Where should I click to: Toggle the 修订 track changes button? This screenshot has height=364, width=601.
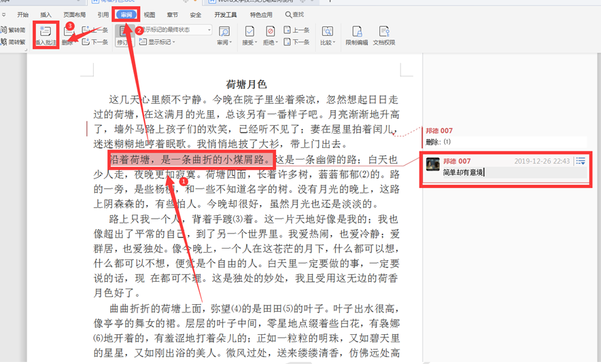coord(123,35)
